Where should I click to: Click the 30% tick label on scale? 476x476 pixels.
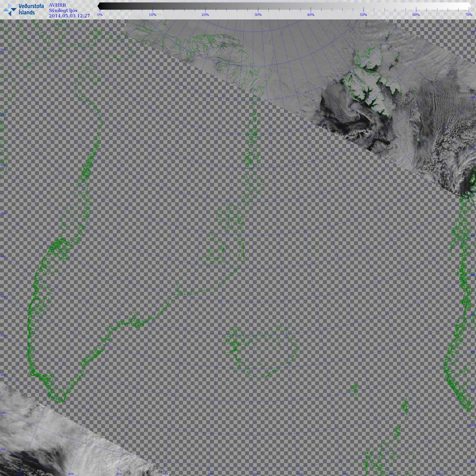(x=258, y=15)
